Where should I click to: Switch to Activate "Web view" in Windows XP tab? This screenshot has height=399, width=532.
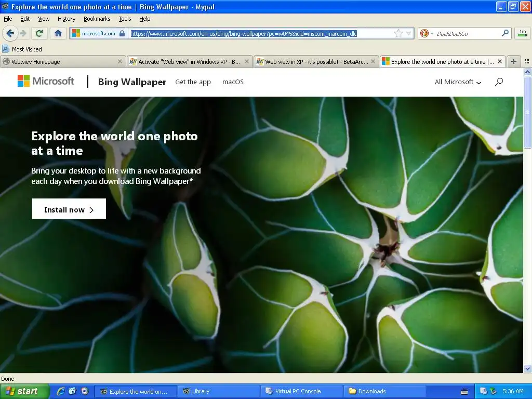[189, 62]
